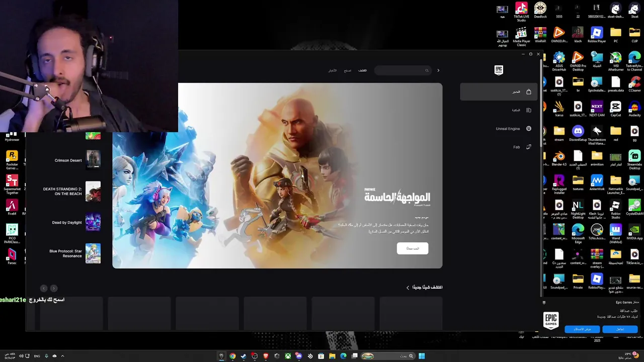Open CCleaner desktop icon
The width and height of the screenshot is (644, 362).
tap(634, 84)
